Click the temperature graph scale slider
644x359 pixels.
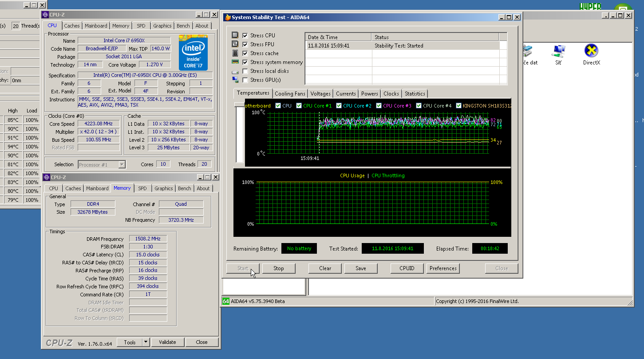tap(240, 105)
